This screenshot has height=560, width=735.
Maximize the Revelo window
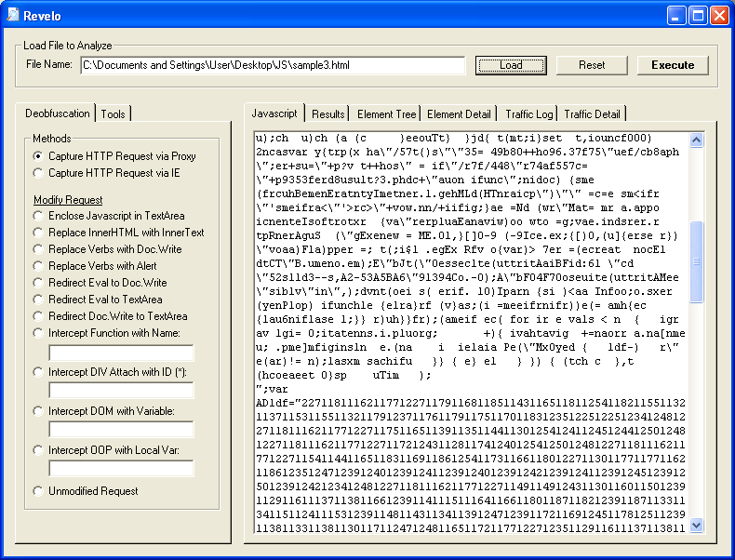(x=698, y=15)
